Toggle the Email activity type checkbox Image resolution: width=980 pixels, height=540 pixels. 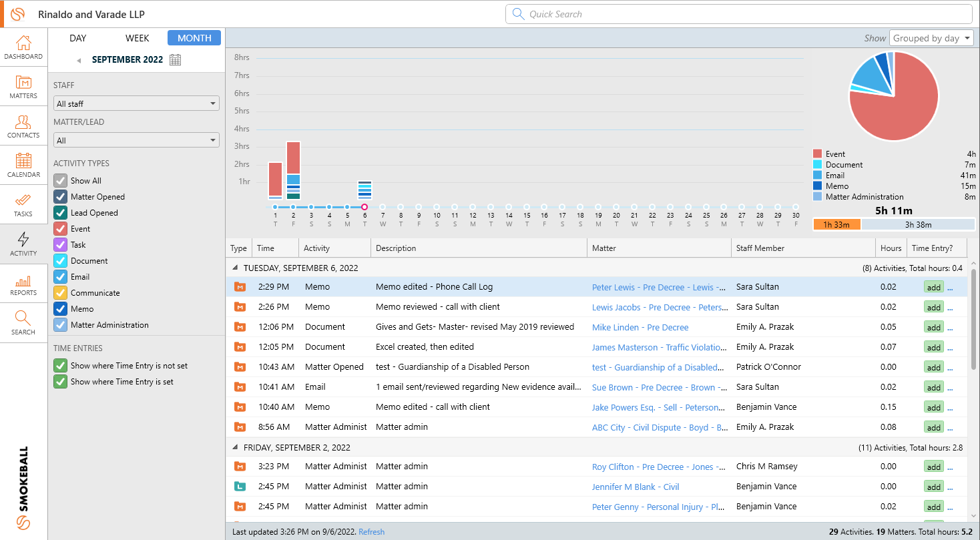[x=60, y=277]
